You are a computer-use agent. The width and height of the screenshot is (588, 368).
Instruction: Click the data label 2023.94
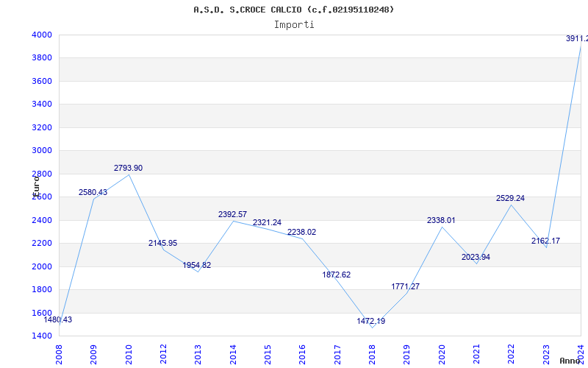[476, 257]
